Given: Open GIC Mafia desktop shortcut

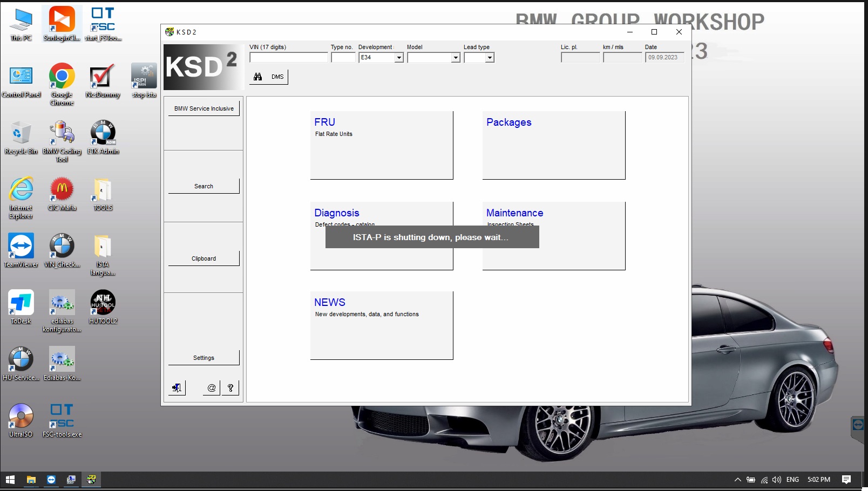Looking at the screenshot, I should tap(62, 194).
